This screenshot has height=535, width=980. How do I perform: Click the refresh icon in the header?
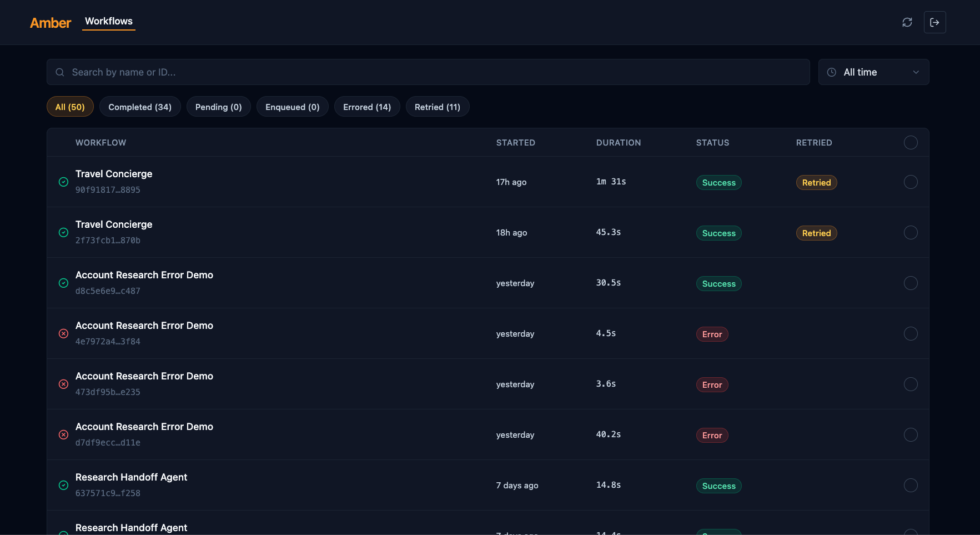click(907, 22)
